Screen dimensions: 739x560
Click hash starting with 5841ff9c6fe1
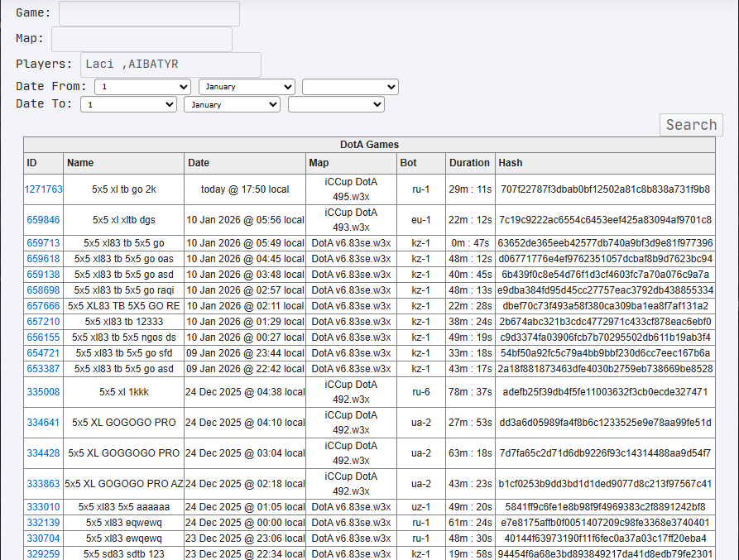click(x=605, y=507)
